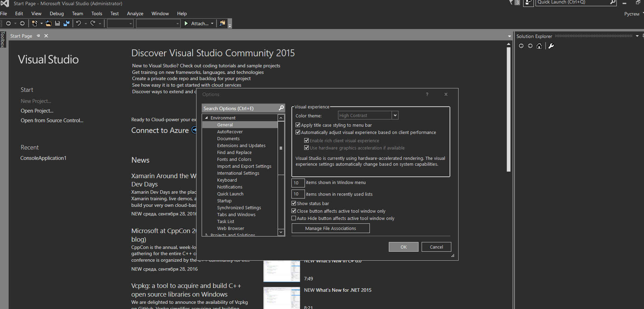Open recent project ConsoleApplication1
Viewport: 644px width, 309px height.
pos(43,158)
